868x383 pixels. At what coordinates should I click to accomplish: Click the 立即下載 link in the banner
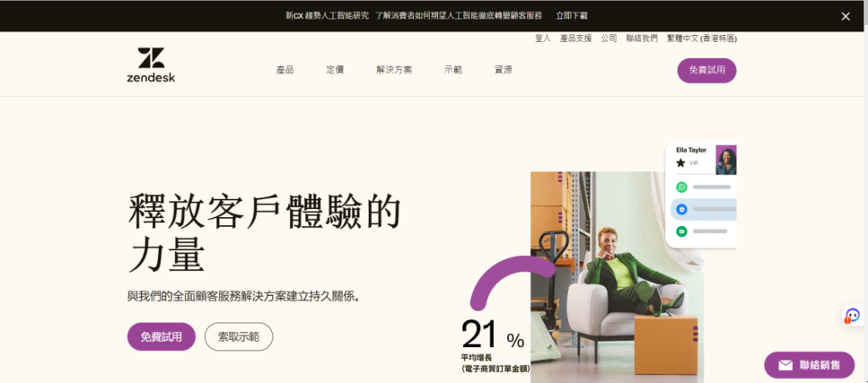572,15
